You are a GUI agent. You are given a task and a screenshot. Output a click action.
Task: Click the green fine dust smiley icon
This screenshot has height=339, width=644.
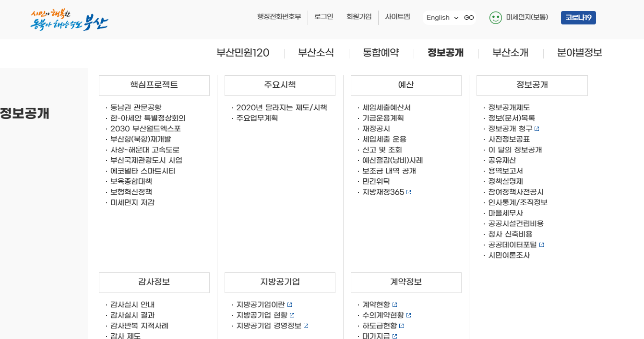click(x=496, y=18)
